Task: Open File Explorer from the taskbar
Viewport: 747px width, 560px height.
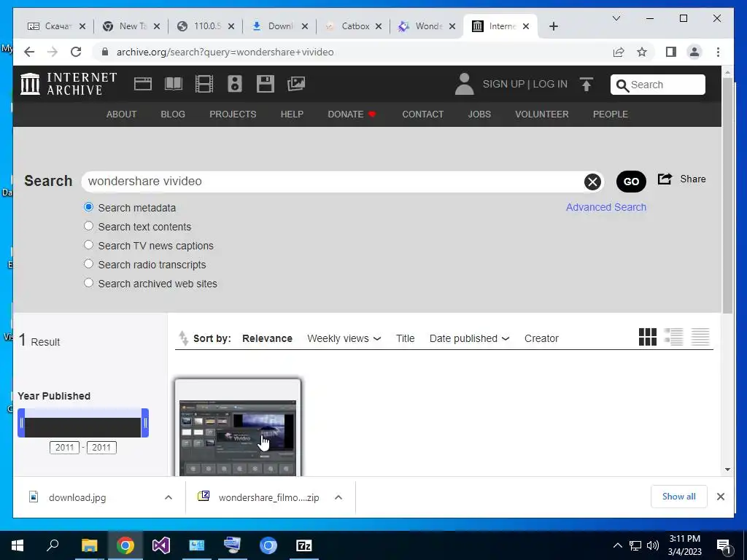Action: click(x=89, y=545)
